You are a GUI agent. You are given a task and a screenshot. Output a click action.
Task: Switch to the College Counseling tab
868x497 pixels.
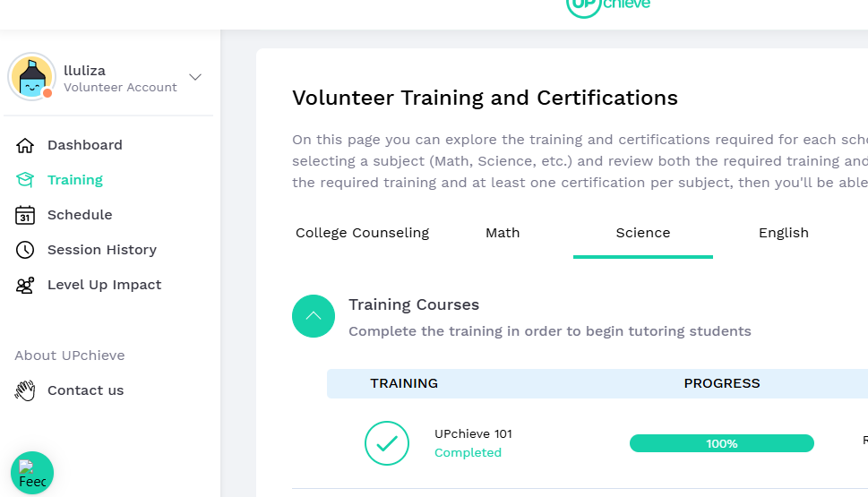pyautogui.click(x=362, y=233)
